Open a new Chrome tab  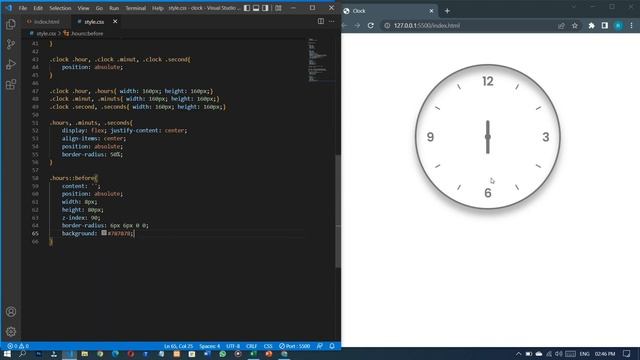(447, 11)
